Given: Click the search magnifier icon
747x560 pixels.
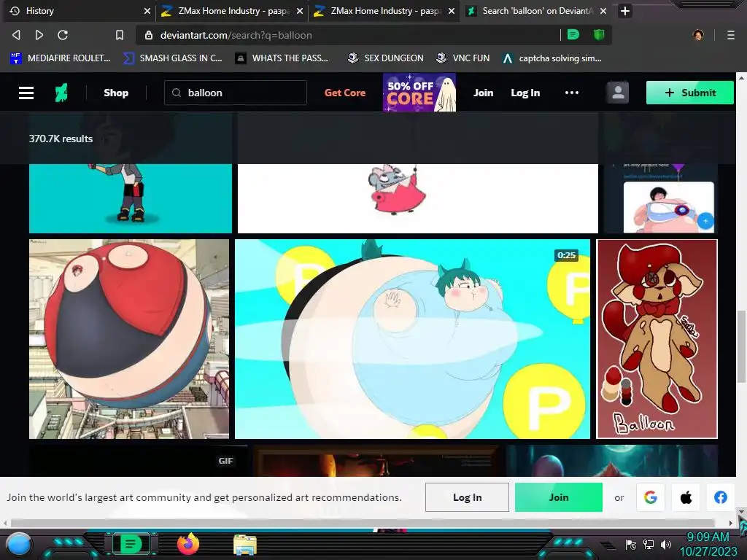Looking at the screenshot, I should pyautogui.click(x=177, y=93).
